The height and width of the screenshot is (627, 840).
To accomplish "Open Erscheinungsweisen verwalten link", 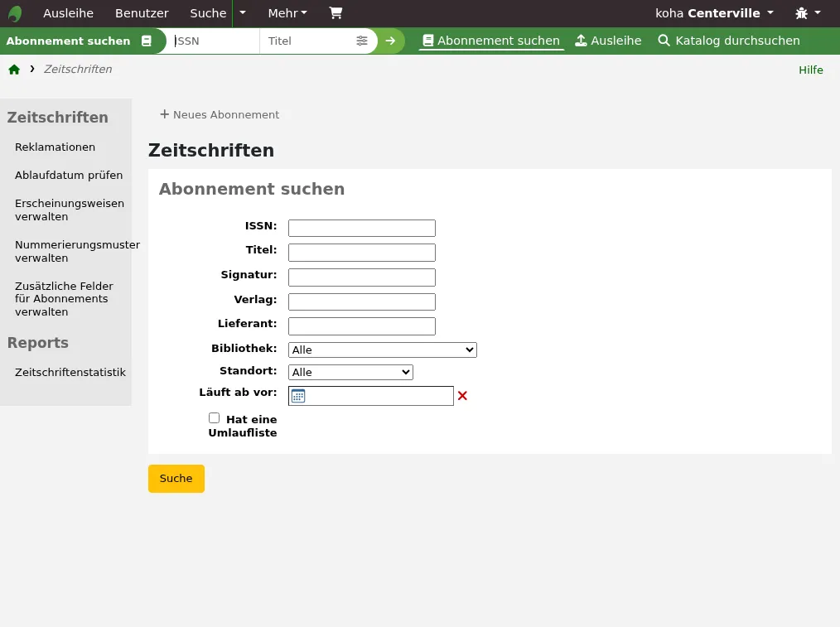I will tap(70, 210).
